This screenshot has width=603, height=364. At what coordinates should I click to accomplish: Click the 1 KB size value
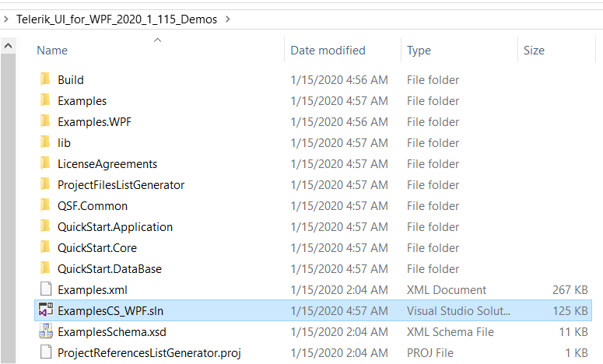pyautogui.click(x=577, y=353)
